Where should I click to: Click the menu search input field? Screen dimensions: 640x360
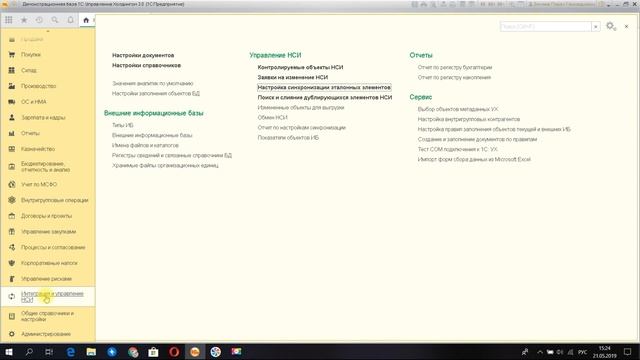coord(546,27)
